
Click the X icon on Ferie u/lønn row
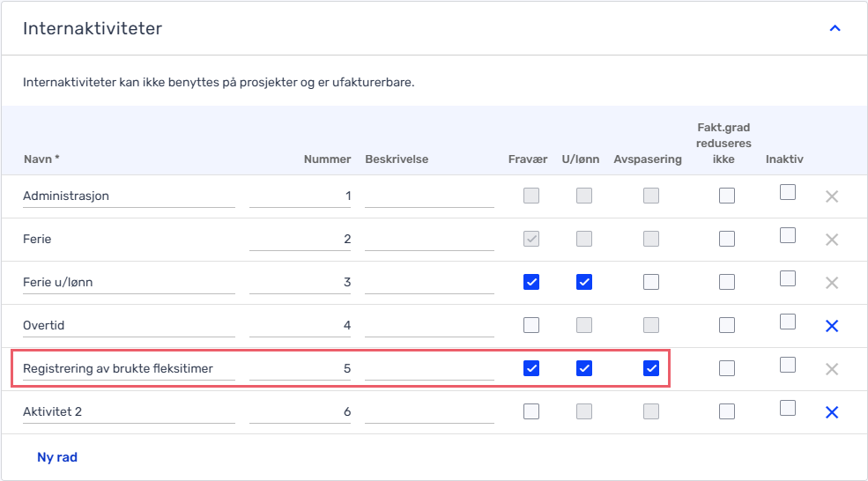832,283
